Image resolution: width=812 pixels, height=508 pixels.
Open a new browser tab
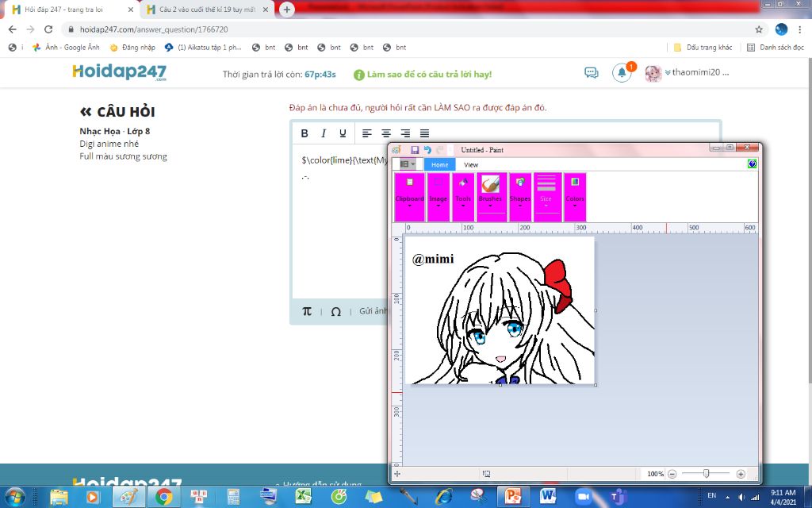287,10
